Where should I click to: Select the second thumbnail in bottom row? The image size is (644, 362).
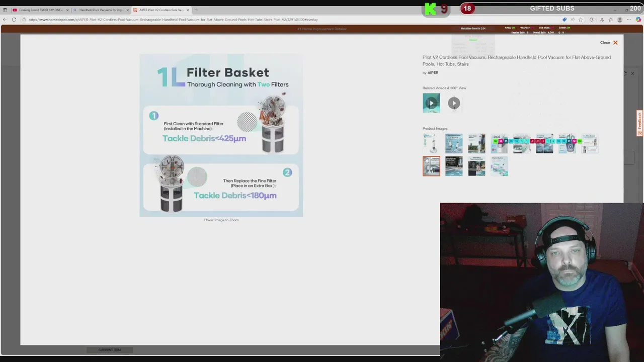tap(454, 166)
